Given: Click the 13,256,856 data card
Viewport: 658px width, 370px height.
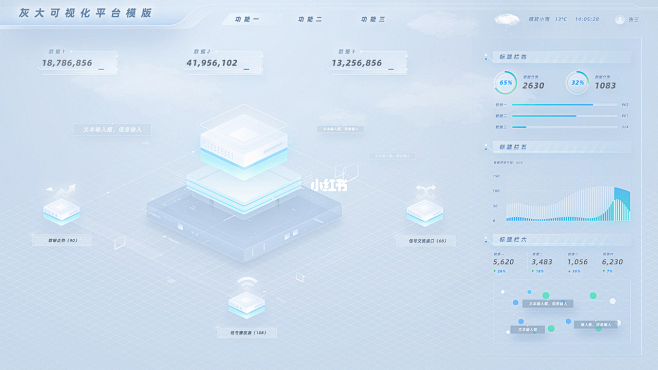Looking at the screenshot, I should pos(368,61).
